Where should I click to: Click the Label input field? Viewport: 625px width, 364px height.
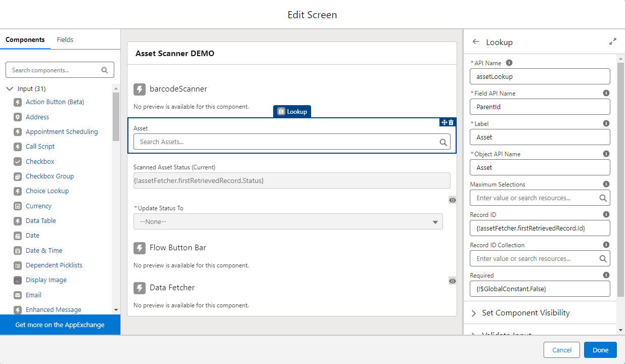click(540, 137)
